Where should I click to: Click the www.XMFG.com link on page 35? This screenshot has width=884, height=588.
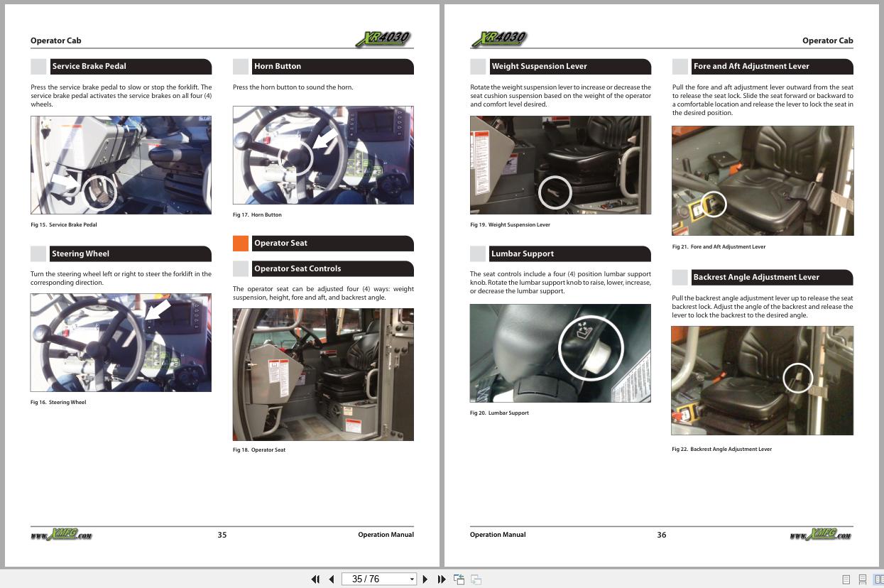coord(61,535)
